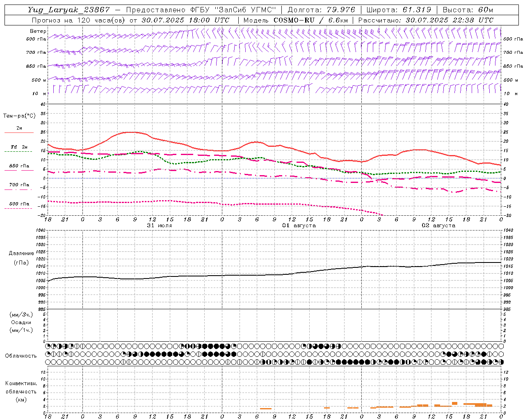525x420 pixels.
Task: Click the (мм/1ч.) precipitation unit label
Action: tap(21, 330)
